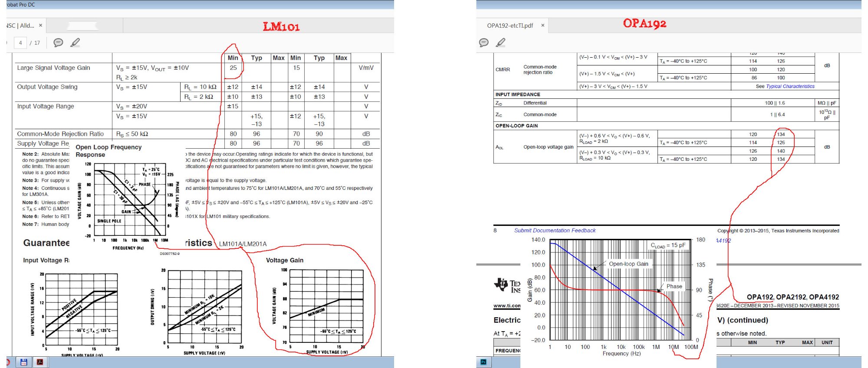The height and width of the screenshot is (368, 868).
Task: Click the 'Voltage Gain' chart title
Action: pos(285,260)
